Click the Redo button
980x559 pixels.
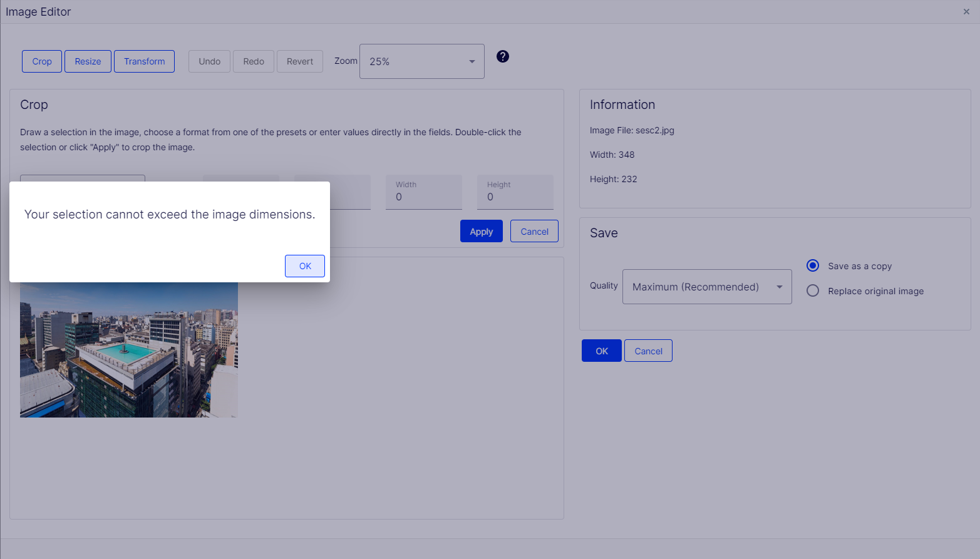(x=254, y=61)
